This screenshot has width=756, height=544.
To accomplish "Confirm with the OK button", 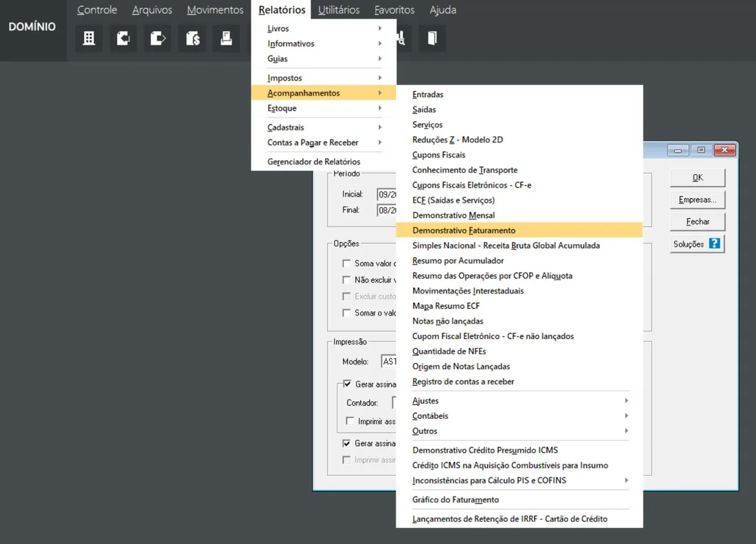I will 697,177.
